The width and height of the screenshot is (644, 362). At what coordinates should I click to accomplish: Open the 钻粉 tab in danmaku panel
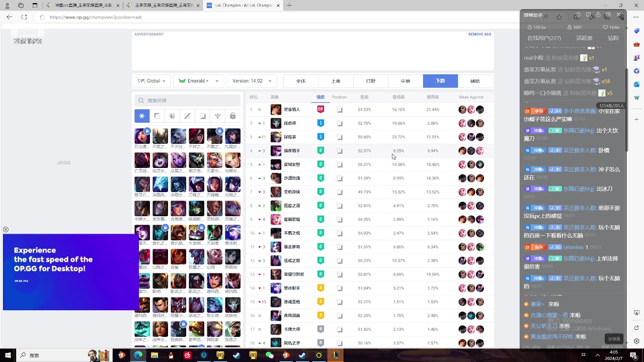coord(613,38)
